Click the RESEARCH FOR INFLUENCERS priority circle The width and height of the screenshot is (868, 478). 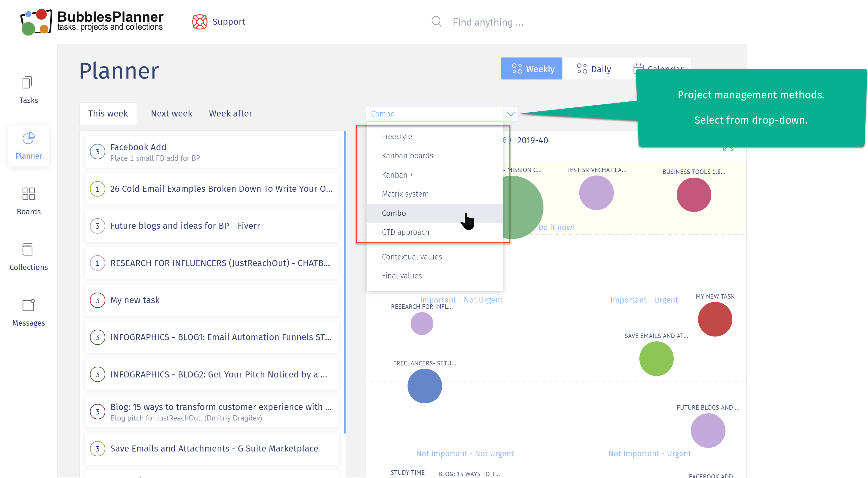[97, 263]
